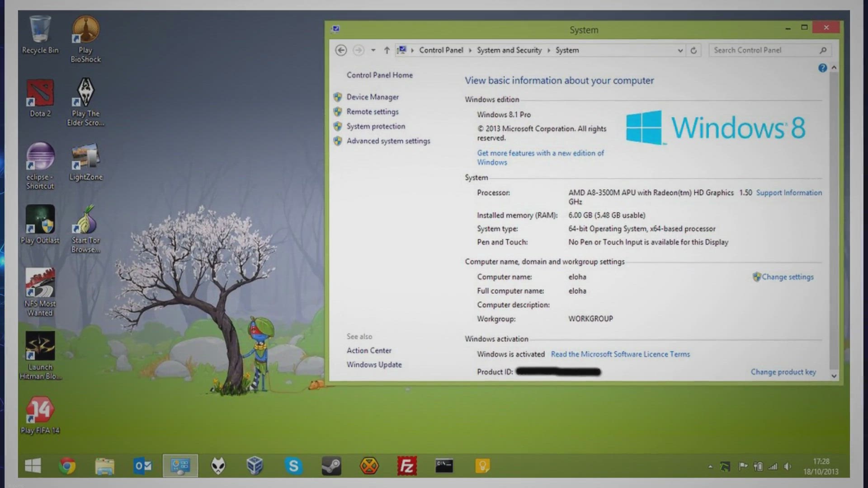This screenshot has height=488, width=868.
Task: Open the Action Center flag tray icon
Action: click(x=743, y=466)
